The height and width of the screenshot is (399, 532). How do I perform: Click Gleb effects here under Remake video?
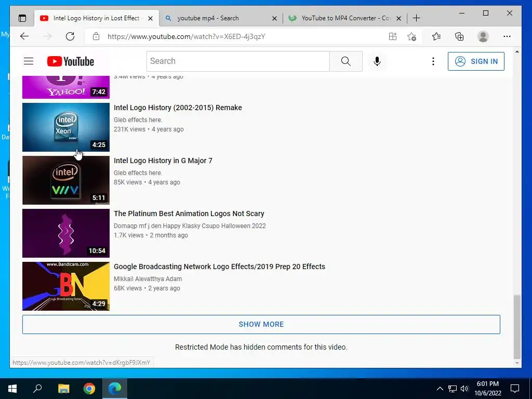(x=138, y=120)
